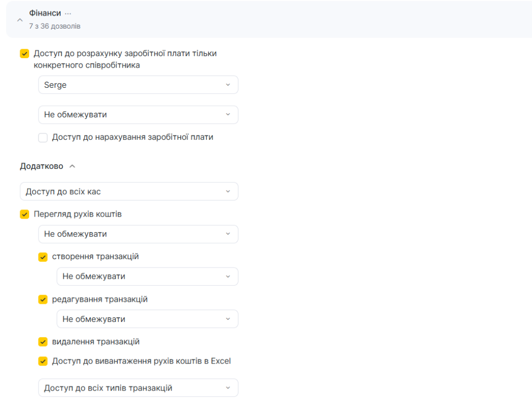Image resolution: width=532 pixels, height=402 pixels.
Task: Click the ellipsis icon next to Фінанси
Action: point(68,13)
